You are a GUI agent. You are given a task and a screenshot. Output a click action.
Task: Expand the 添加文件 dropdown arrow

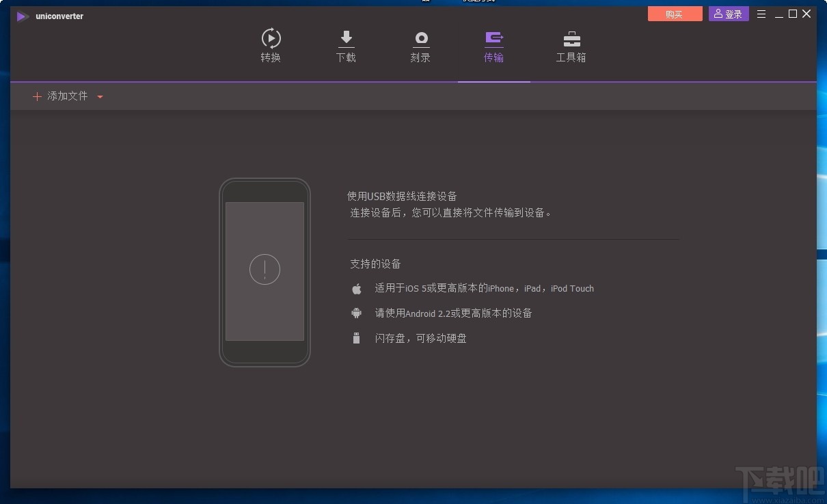(x=100, y=96)
